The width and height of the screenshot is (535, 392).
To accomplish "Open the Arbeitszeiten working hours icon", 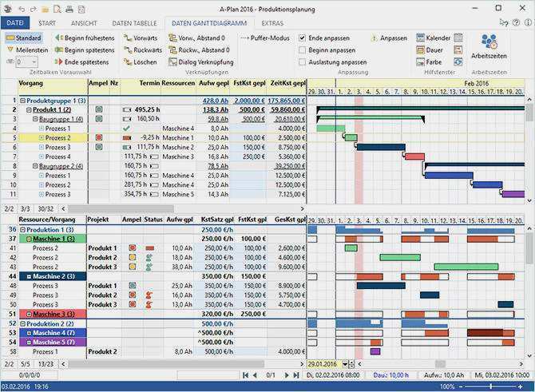I will pos(489,42).
